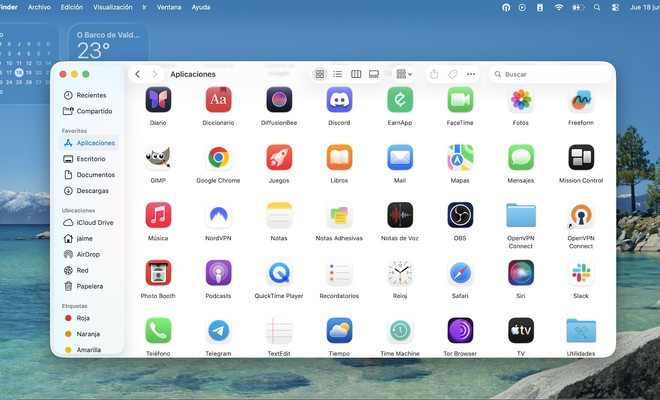
Task: Go back with the left chevron
Action: click(x=138, y=74)
